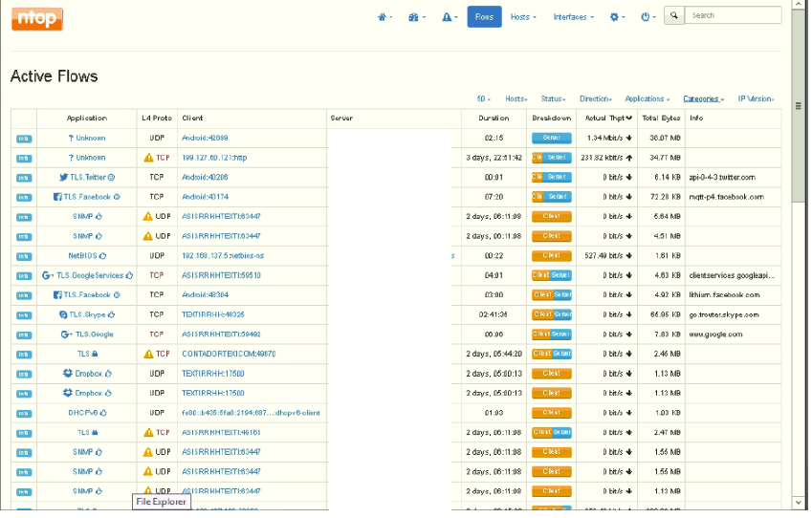Open the Hosts filter dropdown

click(516, 98)
